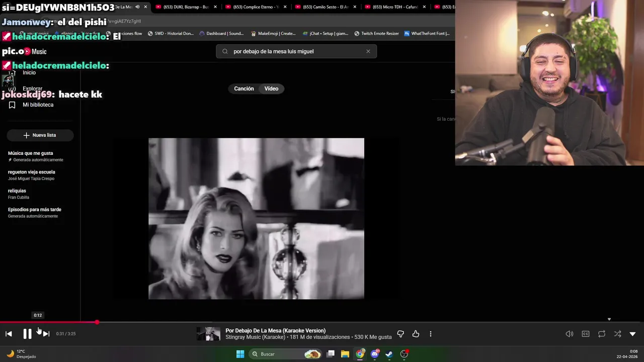
Task: Click the song title 'Por Debajo De La Mesa'
Action: tap(275, 331)
